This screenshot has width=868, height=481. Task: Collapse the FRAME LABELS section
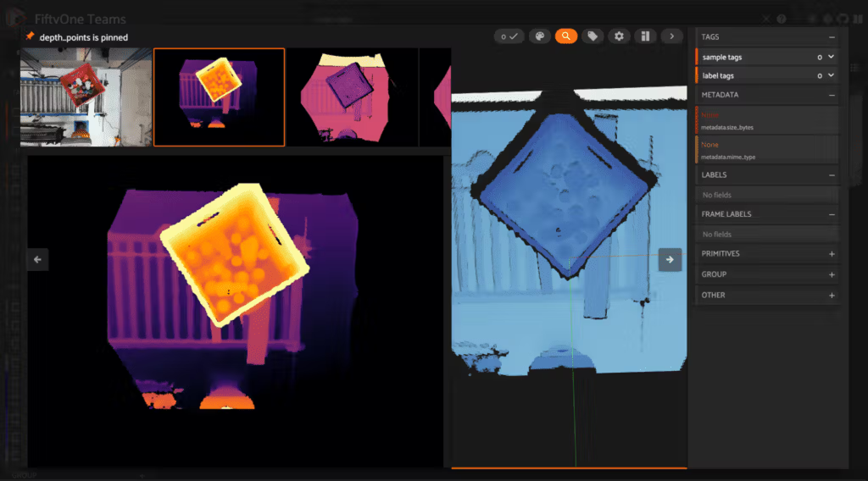pyautogui.click(x=832, y=214)
